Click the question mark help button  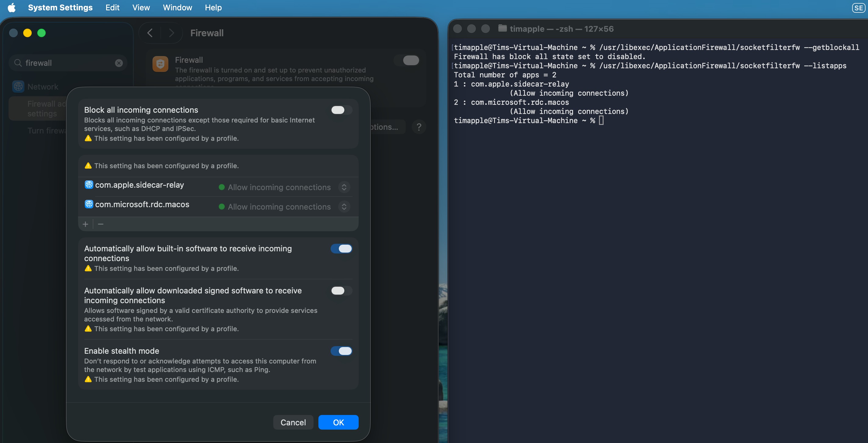point(419,127)
